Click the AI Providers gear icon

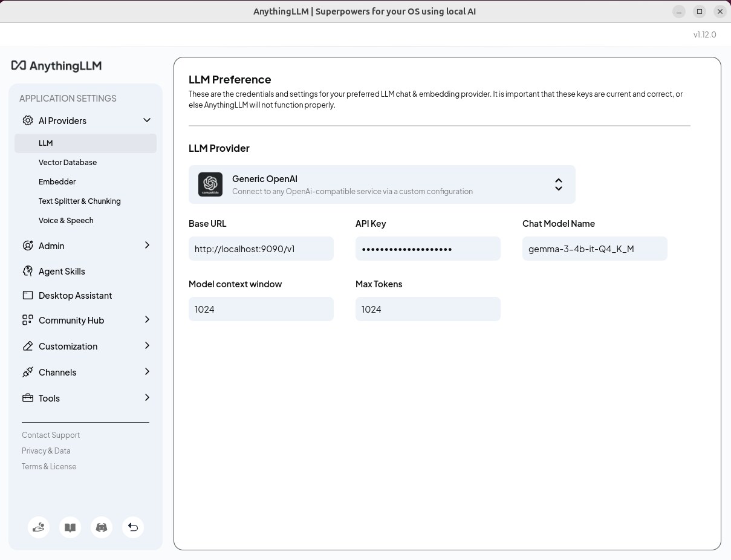click(x=28, y=120)
